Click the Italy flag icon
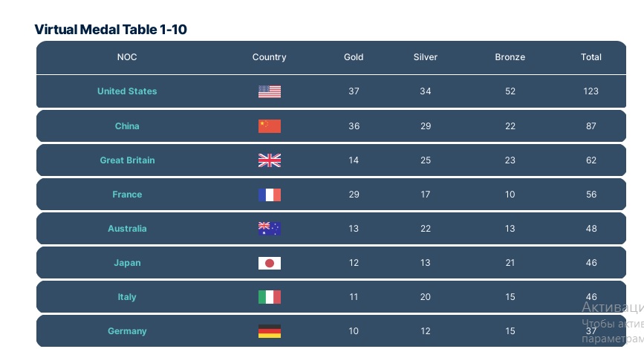 [269, 297]
